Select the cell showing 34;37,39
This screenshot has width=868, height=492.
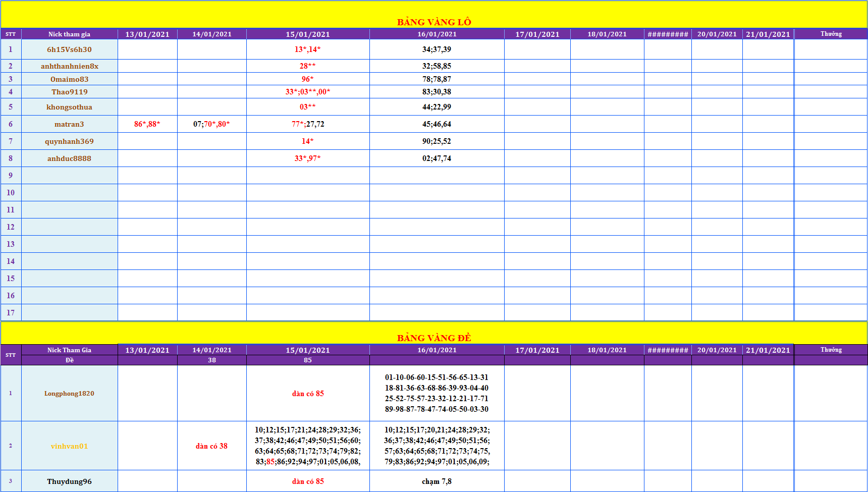[437, 49]
